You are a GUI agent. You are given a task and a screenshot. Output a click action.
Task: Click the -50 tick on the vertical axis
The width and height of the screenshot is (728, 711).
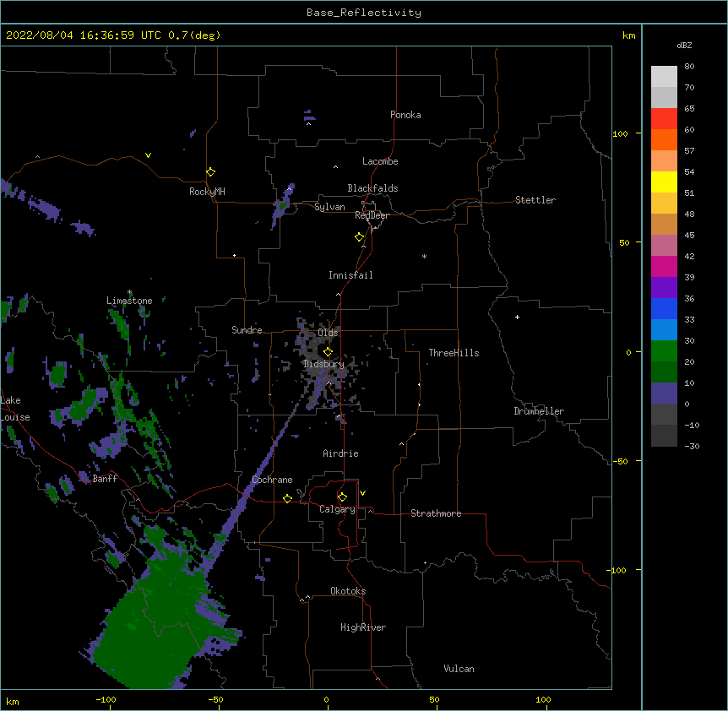tap(620, 461)
